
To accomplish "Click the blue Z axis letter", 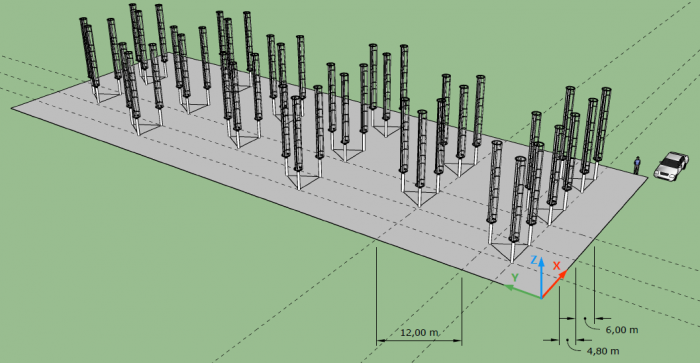I will point(533,260).
